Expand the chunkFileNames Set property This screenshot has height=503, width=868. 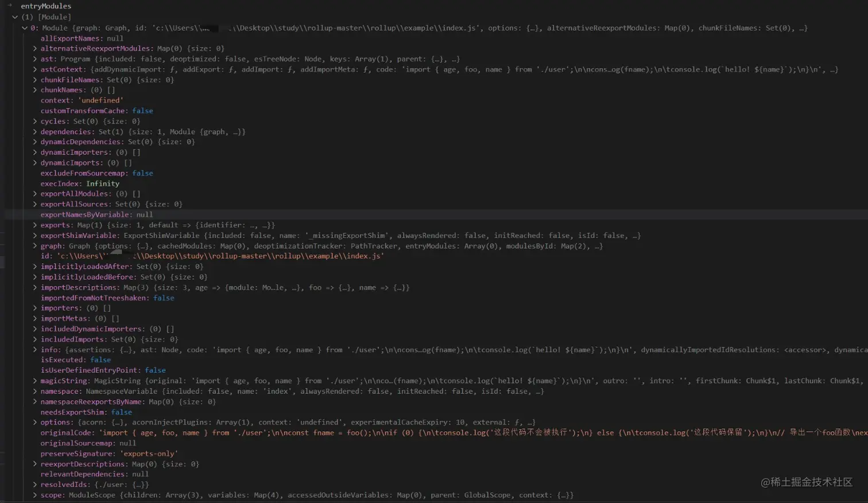[35, 79]
